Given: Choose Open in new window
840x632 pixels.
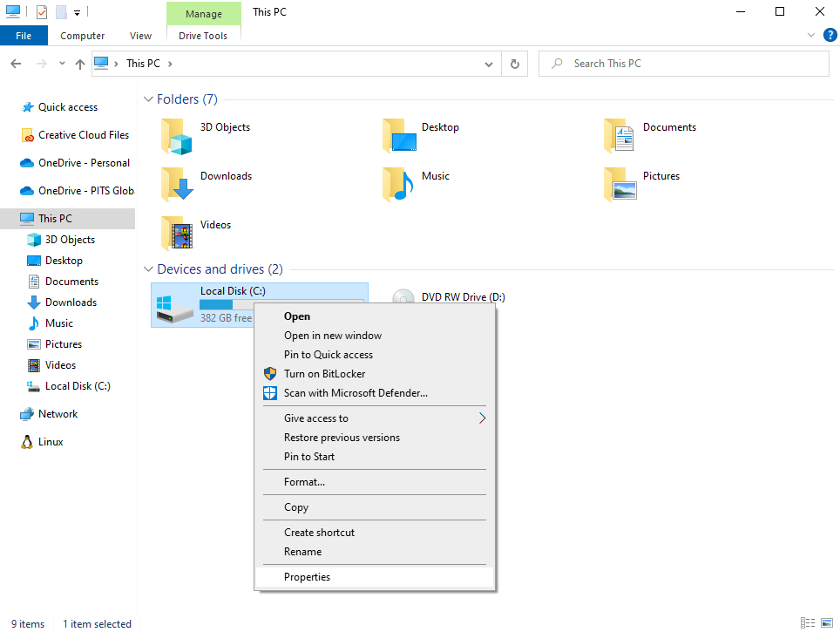Looking at the screenshot, I should pyautogui.click(x=375, y=336).
